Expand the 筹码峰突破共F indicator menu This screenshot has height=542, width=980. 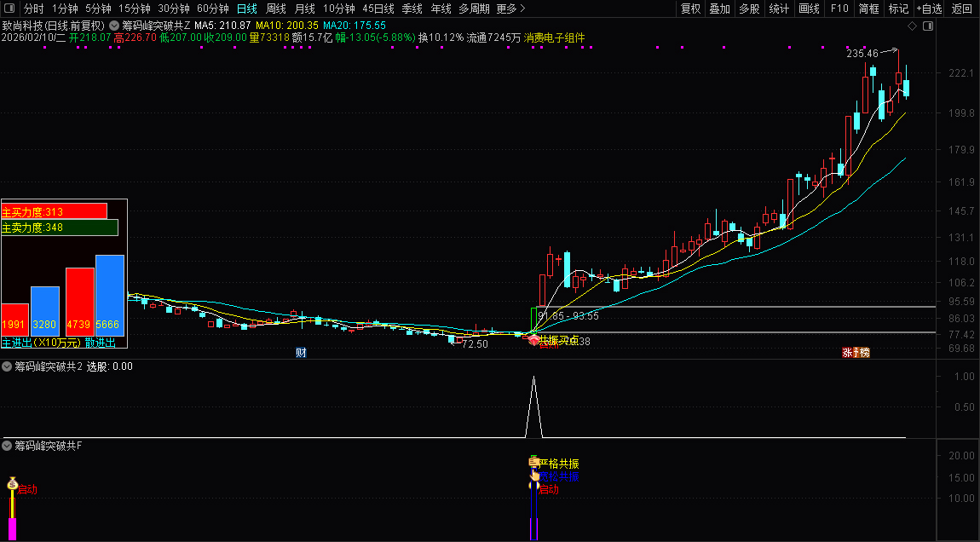[7, 446]
